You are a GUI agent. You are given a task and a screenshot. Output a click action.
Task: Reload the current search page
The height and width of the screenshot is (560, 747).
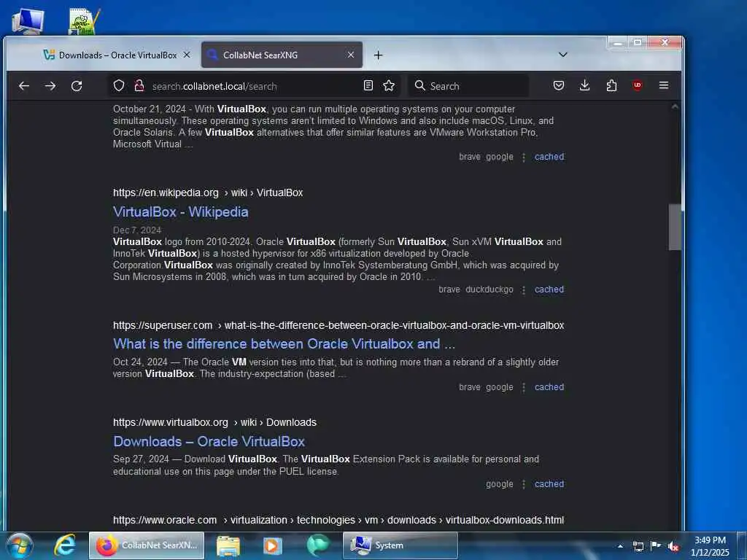[77, 86]
